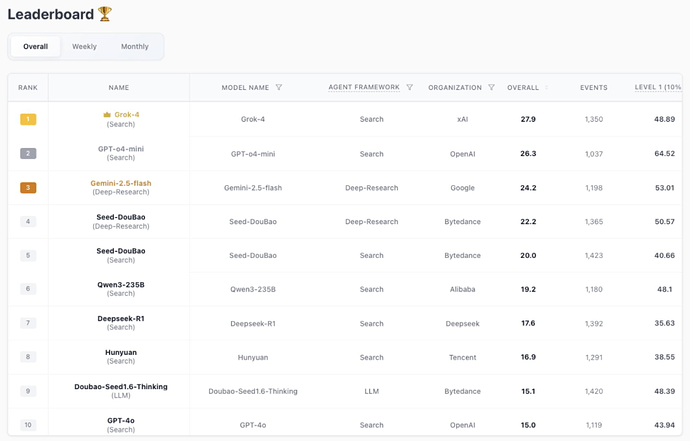
Task: Switch to the Weekly leaderboard tab
Action: 84,47
